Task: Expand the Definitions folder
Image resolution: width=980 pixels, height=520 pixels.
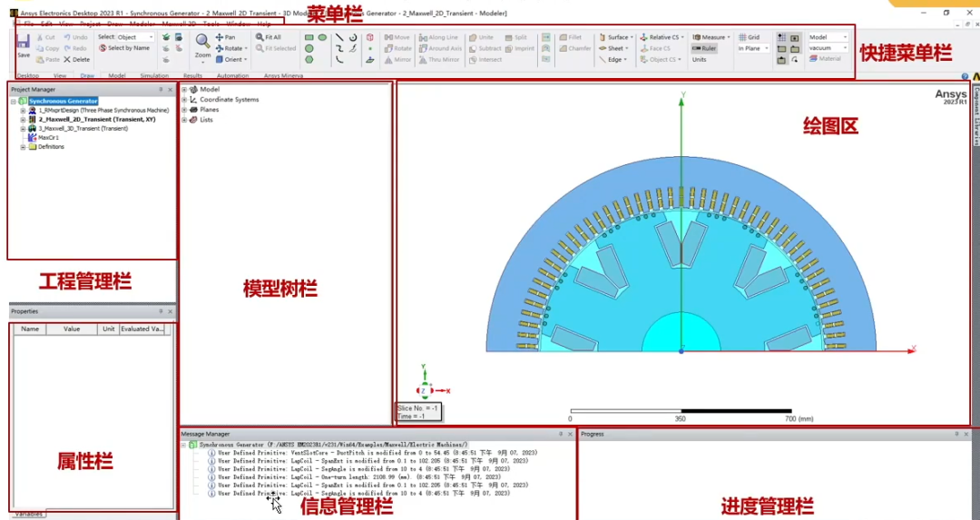Action: (x=23, y=147)
